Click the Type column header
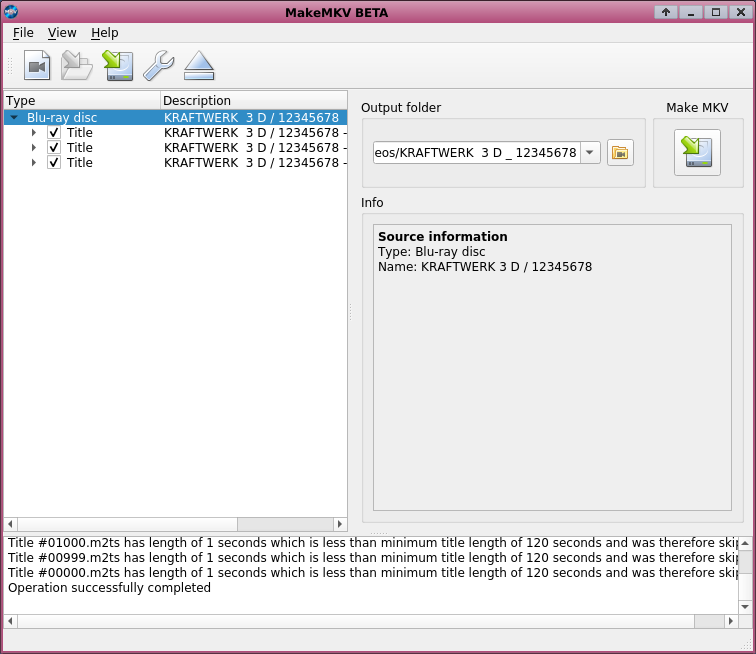 pyautogui.click(x=82, y=101)
